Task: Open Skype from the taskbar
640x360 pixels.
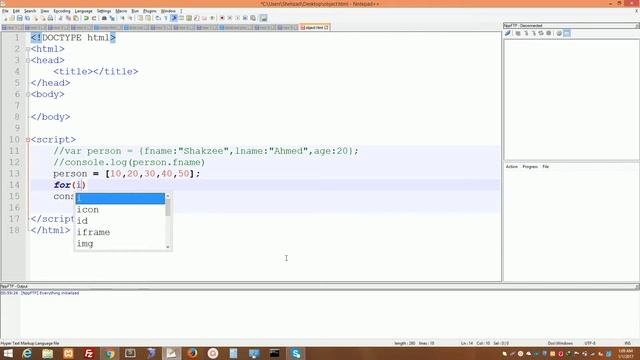Action: click(x=296, y=353)
